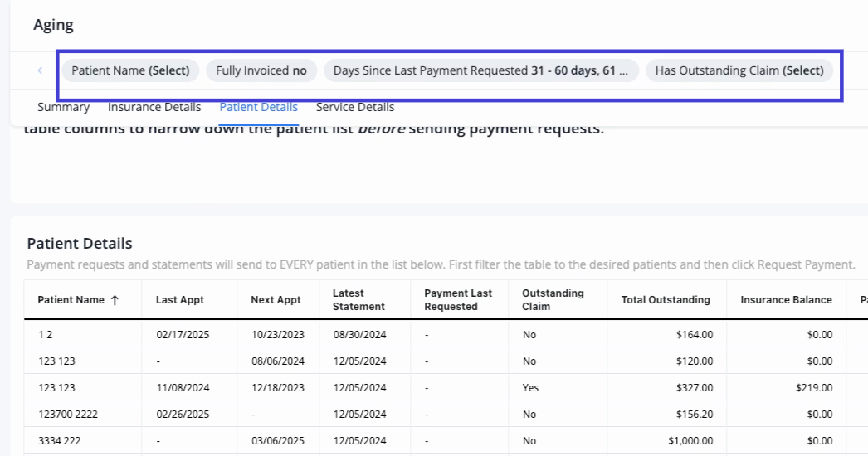Sort by the Patient Name arrow icon
Image resolution: width=868 pixels, height=456 pixels.
point(115,300)
